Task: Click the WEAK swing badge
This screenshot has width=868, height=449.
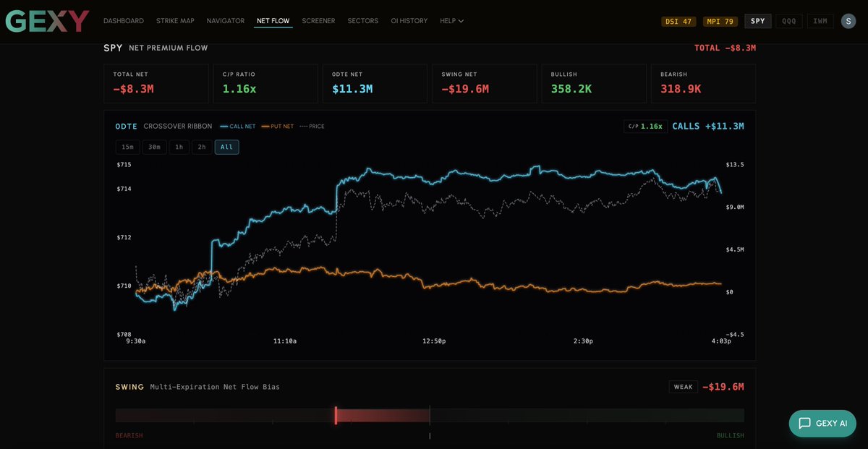Action: tap(683, 387)
